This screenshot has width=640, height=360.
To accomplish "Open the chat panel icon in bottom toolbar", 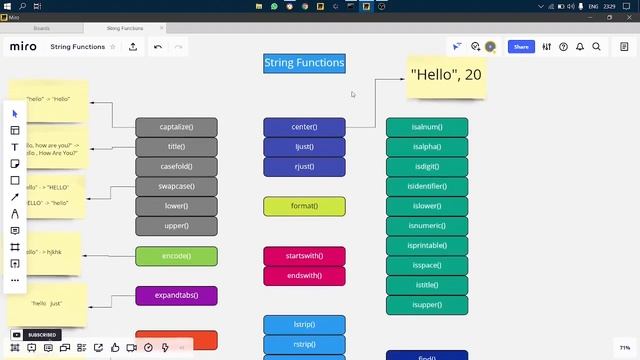I will 65,348.
